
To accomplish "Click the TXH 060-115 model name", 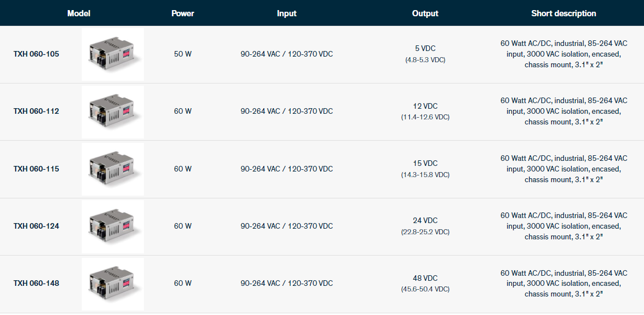I will click(36, 169).
